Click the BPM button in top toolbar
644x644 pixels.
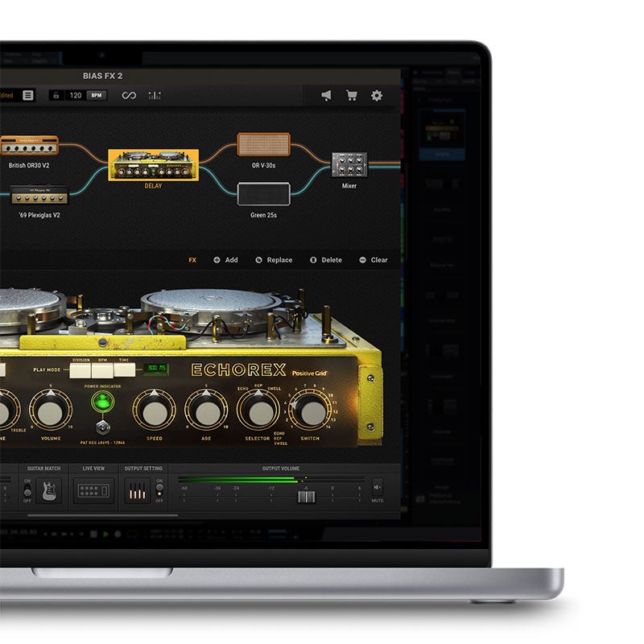click(x=97, y=95)
